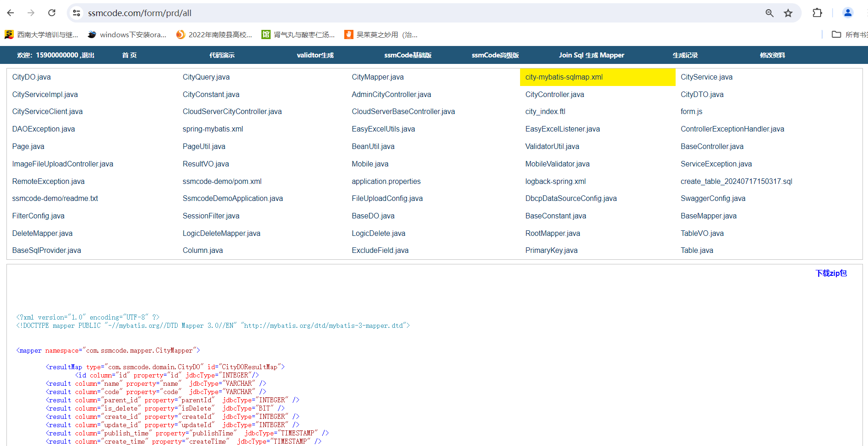
Task: Open application.properties file
Action: (386, 182)
